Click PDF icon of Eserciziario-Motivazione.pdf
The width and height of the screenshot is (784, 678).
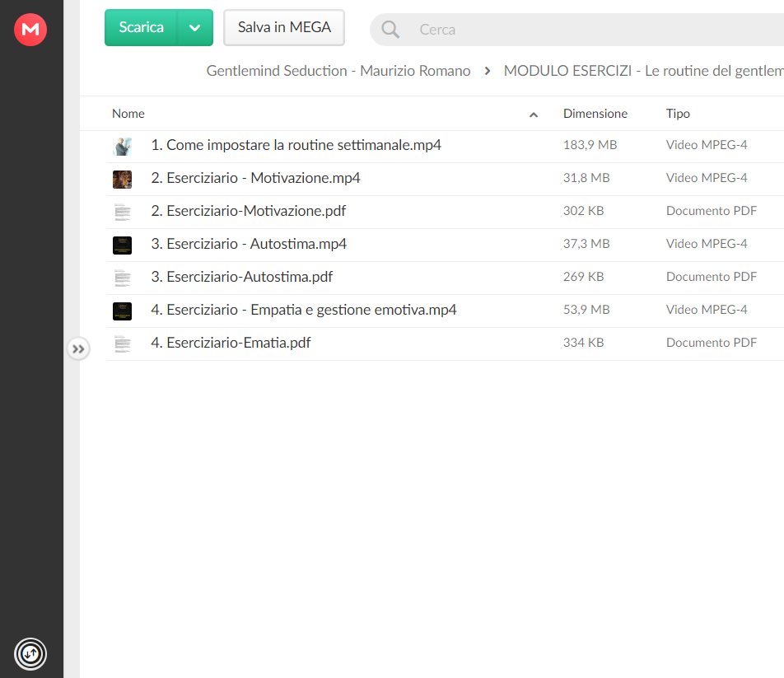click(122, 212)
